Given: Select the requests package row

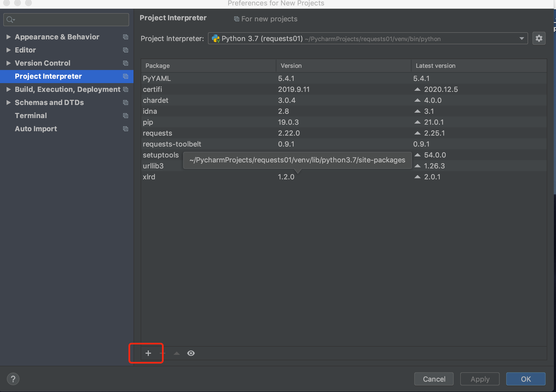Looking at the screenshot, I should point(158,133).
